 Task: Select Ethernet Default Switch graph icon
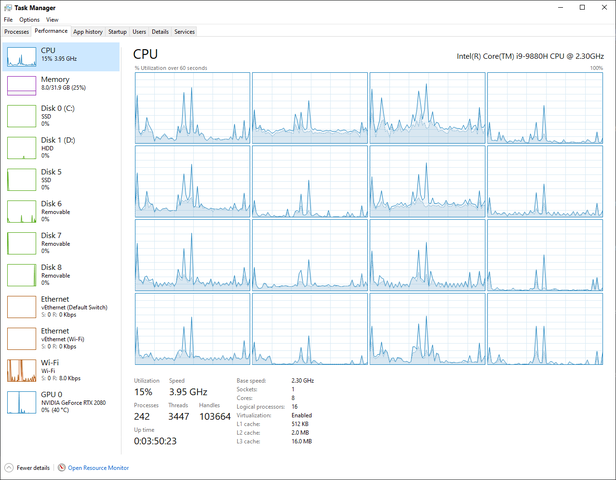pyautogui.click(x=22, y=307)
